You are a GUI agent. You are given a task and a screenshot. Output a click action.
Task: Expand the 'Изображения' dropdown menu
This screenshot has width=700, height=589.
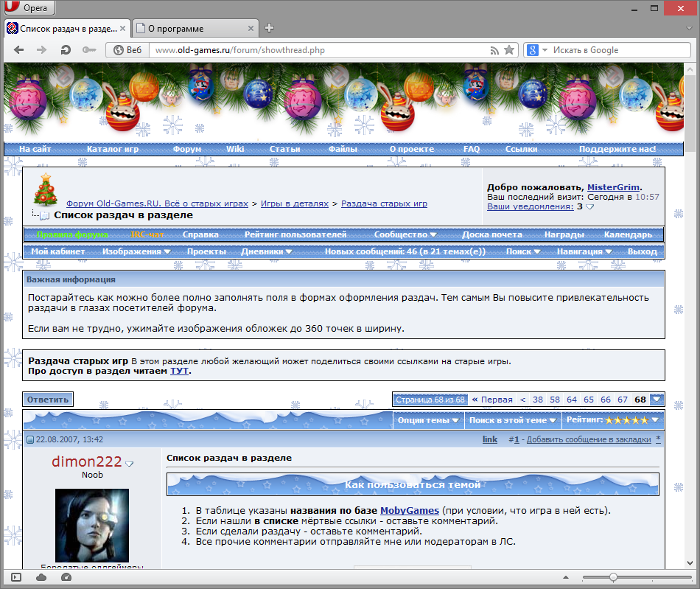136,251
